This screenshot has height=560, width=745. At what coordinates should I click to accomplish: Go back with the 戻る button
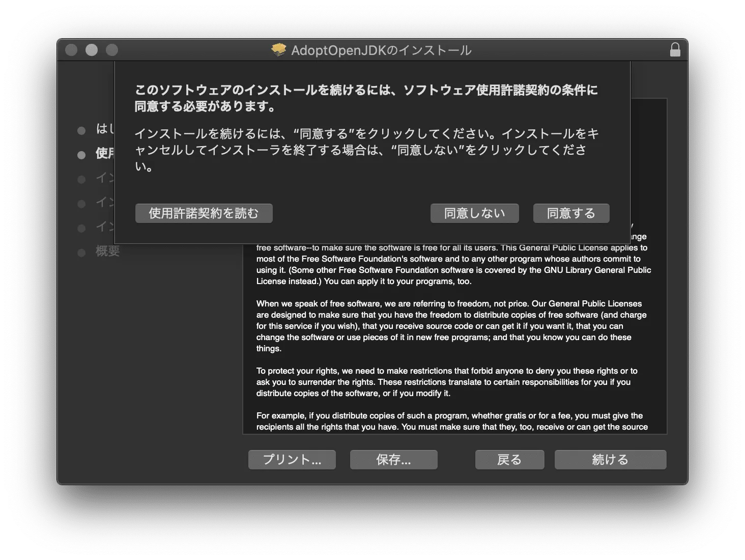point(509,460)
